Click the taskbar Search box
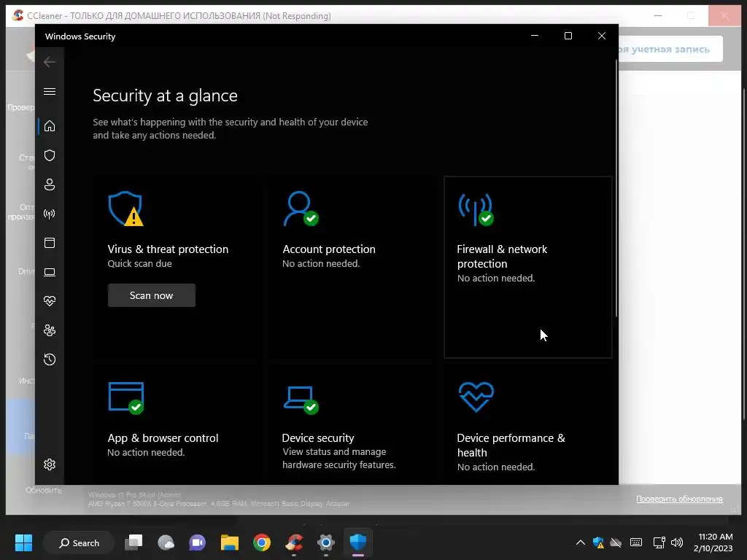This screenshot has height=560, width=747. pos(79,542)
